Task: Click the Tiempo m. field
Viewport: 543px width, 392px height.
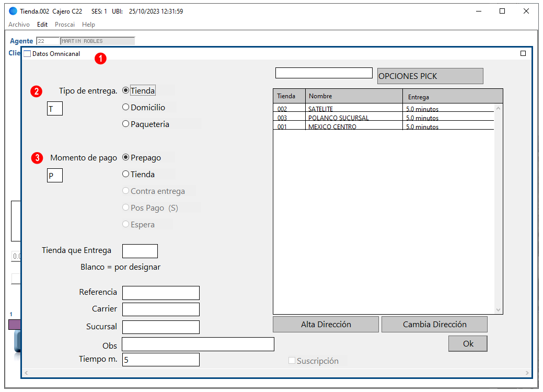Action: [x=161, y=360]
